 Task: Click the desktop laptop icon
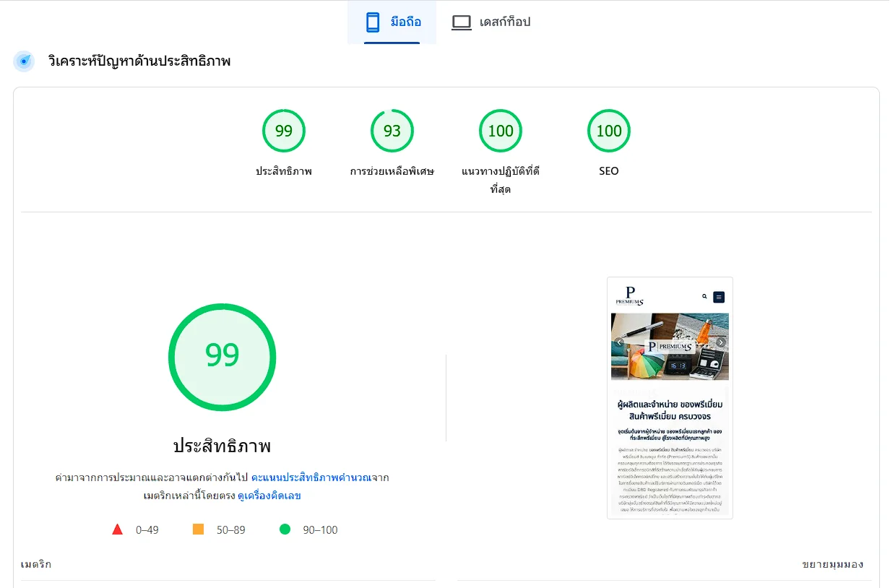pyautogui.click(x=461, y=22)
